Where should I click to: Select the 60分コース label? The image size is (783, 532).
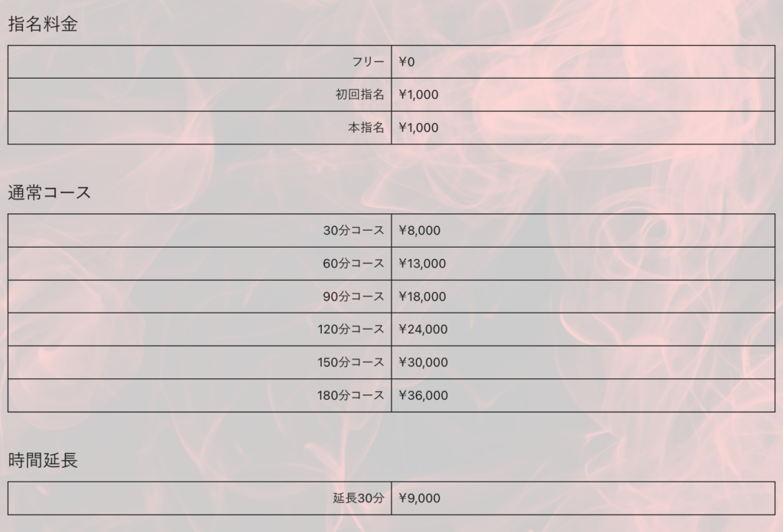353,264
